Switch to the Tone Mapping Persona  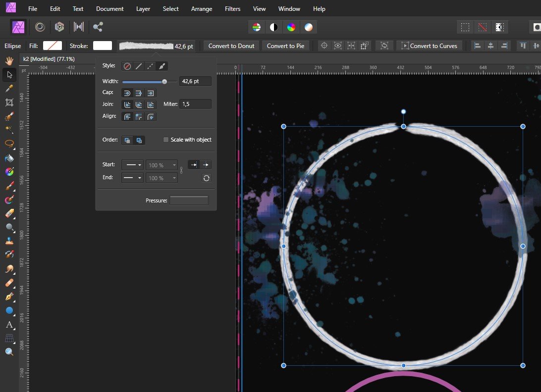point(79,27)
